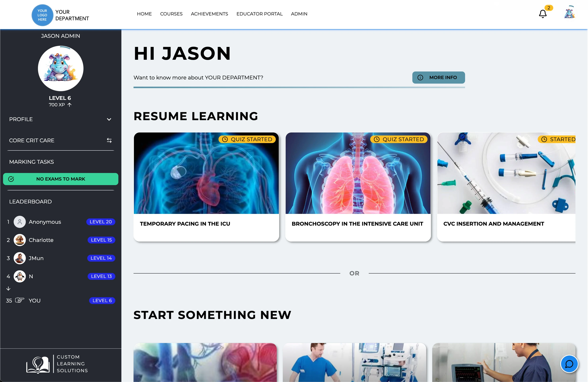Image resolution: width=588 pixels, height=382 pixels.
Task: Click the Custom Learning Solutions logo
Action: point(57,364)
